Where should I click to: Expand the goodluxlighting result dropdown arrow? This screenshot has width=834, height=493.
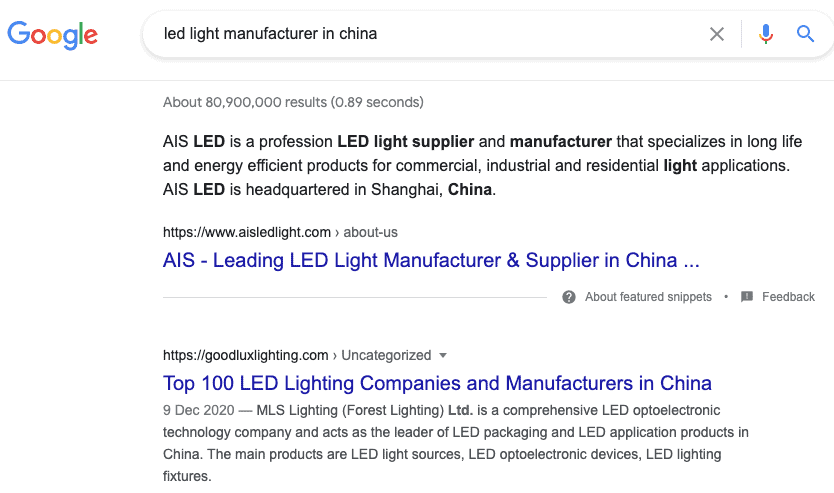(443, 355)
